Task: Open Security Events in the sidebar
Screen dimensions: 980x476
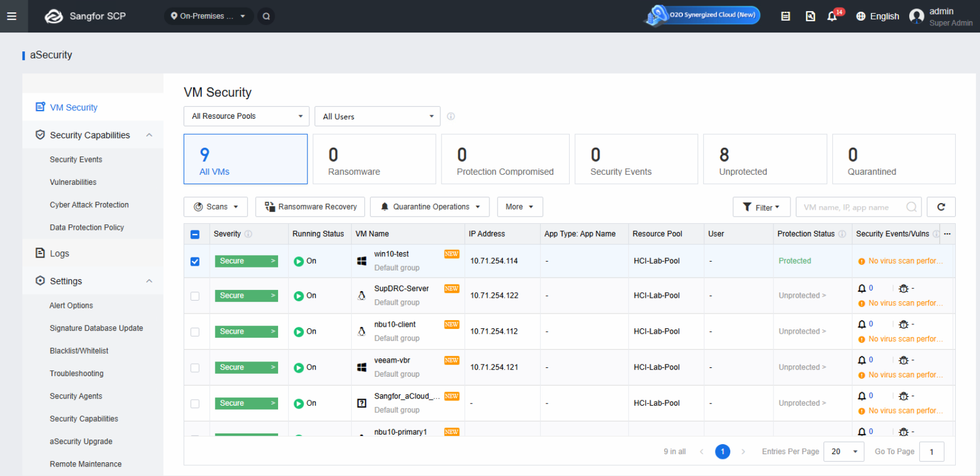Action: coord(76,159)
